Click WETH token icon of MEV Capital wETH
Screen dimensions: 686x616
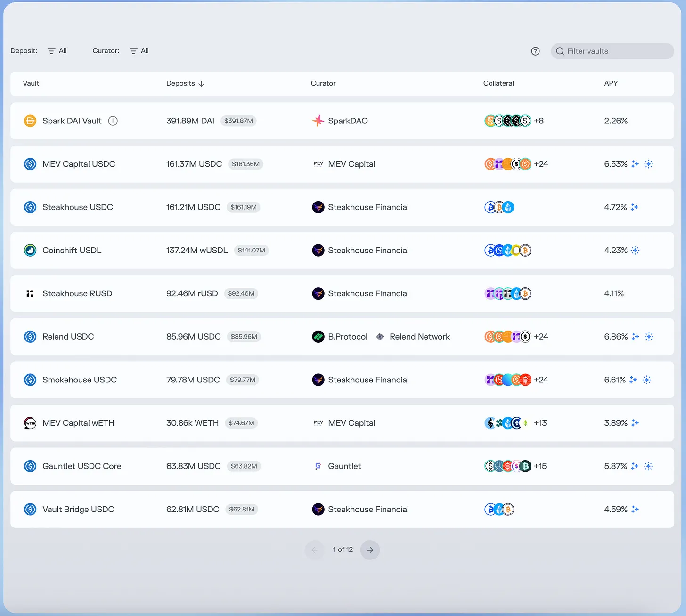(x=30, y=423)
